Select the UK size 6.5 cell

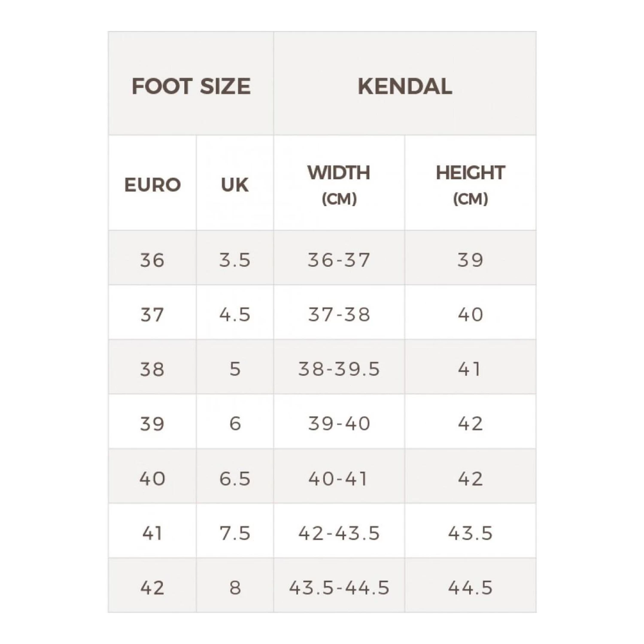pos(235,479)
